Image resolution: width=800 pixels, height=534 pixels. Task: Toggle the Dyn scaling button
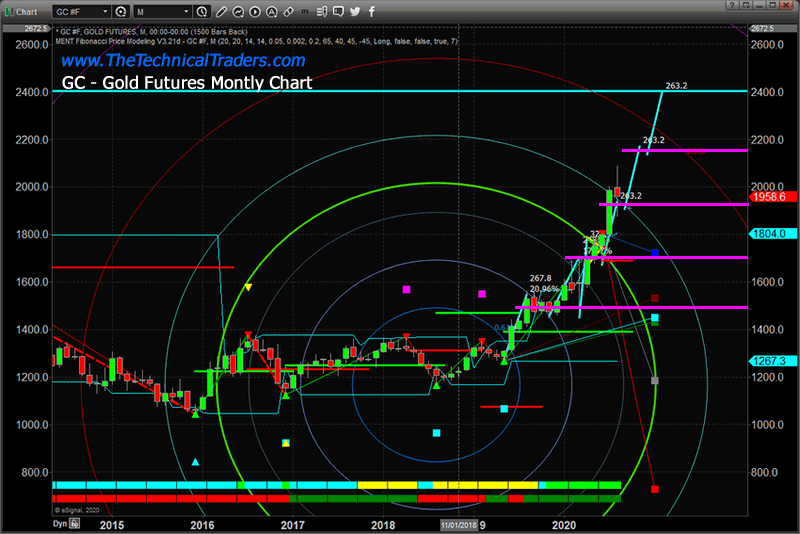[x=58, y=522]
